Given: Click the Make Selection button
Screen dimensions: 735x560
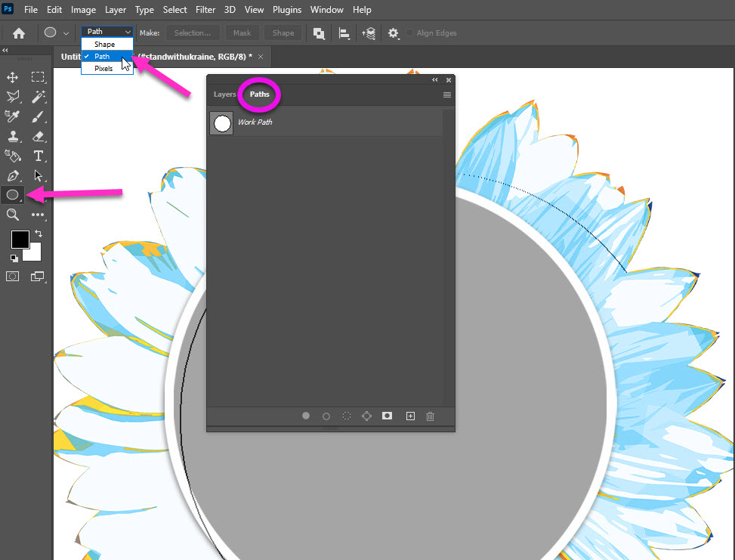Looking at the screenshot, I should (193, 32).
